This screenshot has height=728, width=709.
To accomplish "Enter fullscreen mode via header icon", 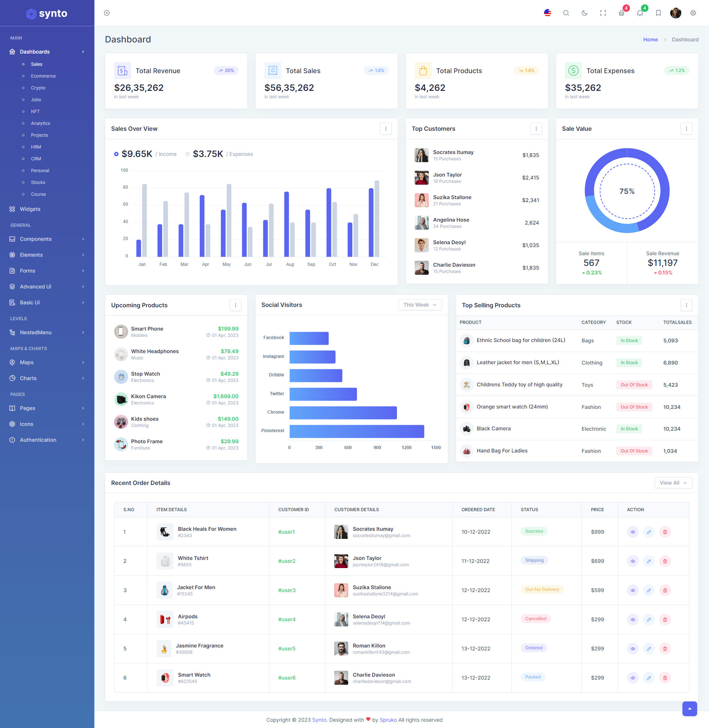I will pyautogui.click(x=603, y=13).
